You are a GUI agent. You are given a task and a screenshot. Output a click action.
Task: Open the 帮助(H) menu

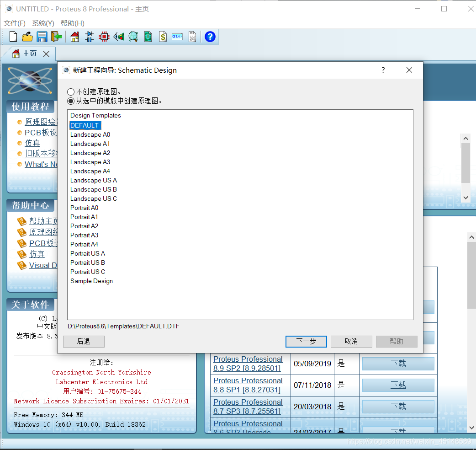pyautogui.click(x=73, y=23)
